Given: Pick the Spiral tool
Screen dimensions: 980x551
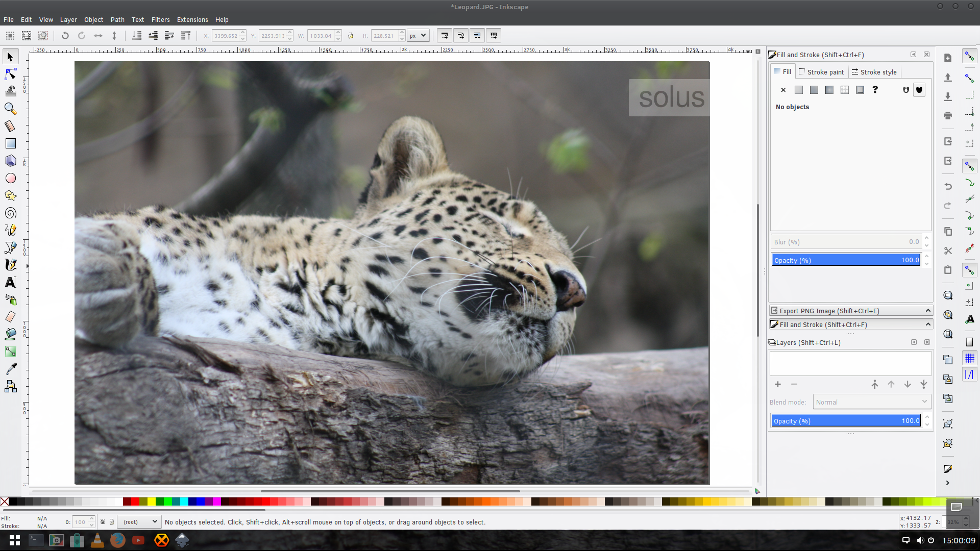Looking at the screenshot, I should 10,213.
